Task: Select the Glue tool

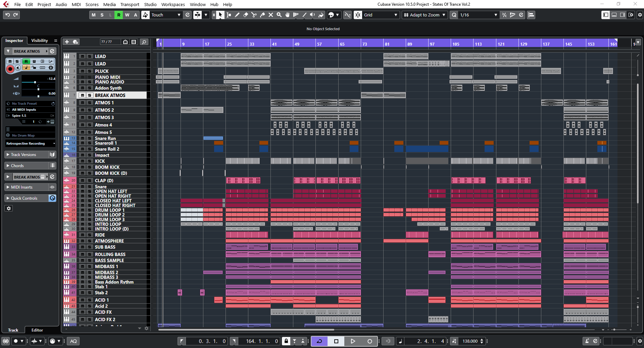Action: tap(263, 15)
